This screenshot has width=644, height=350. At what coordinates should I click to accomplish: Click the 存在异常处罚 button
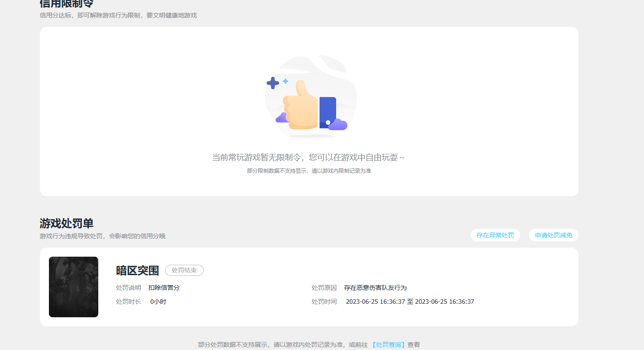pos(495,235)
